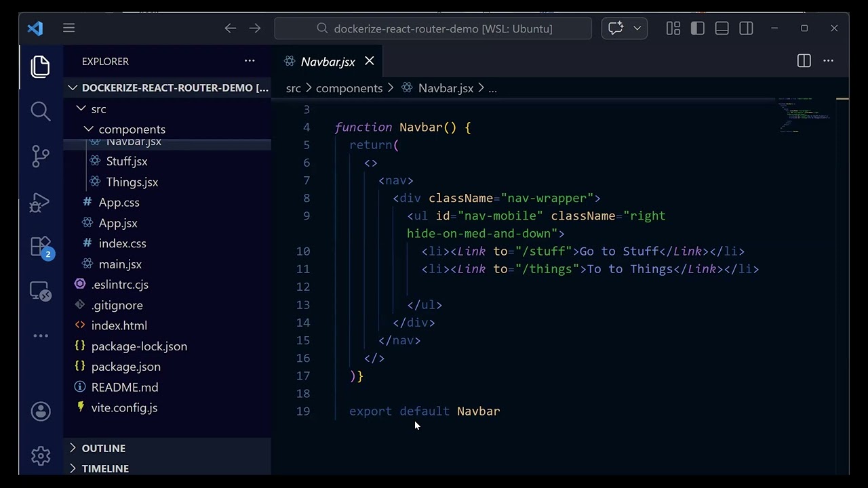Open the Accounts menu

41,411
